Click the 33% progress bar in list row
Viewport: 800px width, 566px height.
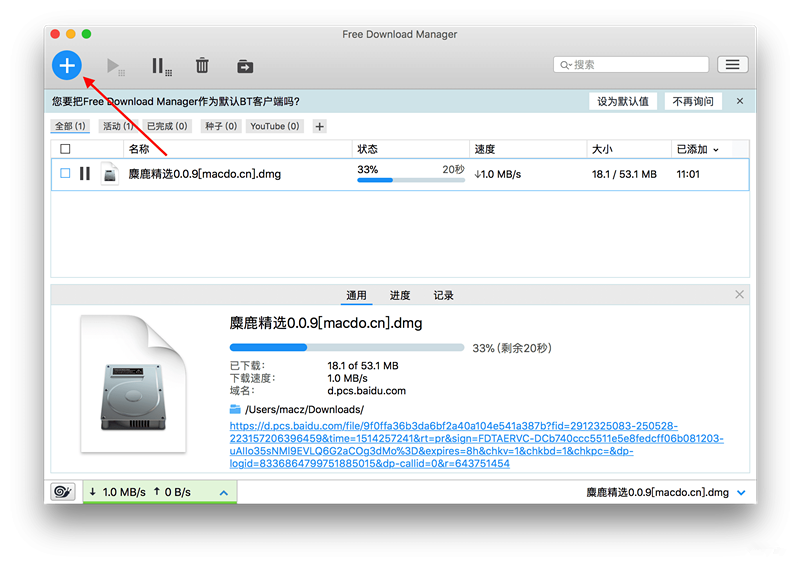pos(411,180)
